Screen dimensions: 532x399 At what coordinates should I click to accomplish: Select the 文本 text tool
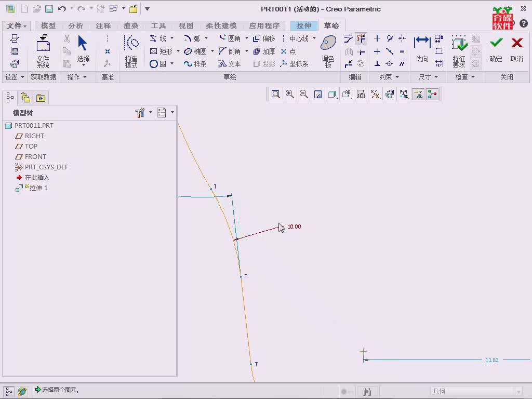click(x=229, y=64)
